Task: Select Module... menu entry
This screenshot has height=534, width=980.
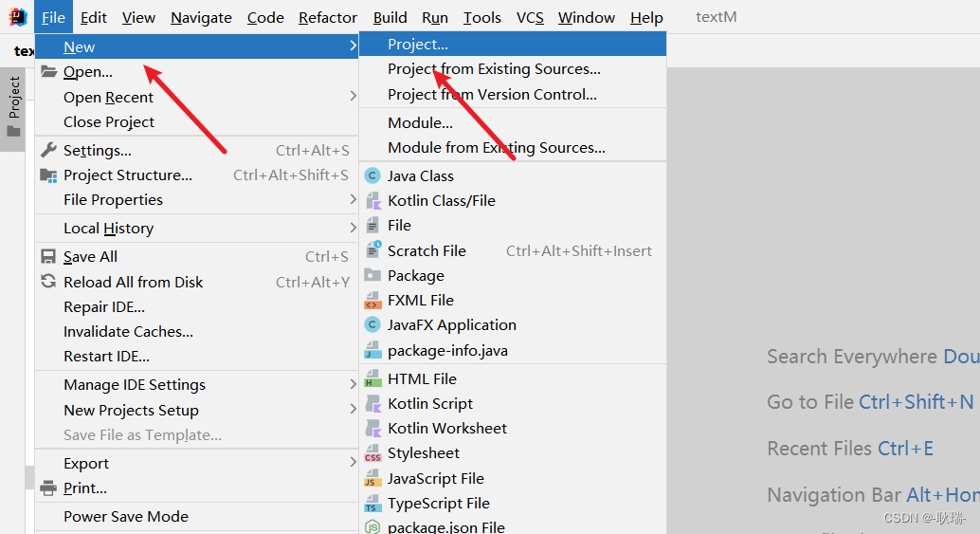Action: tap(513, 122)
